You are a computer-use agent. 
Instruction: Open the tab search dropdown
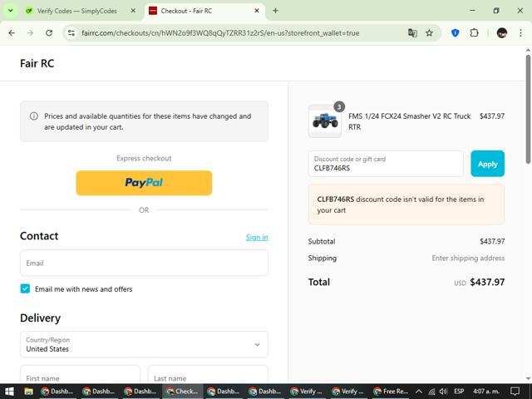pyautogui.click(x=11, y=11)
